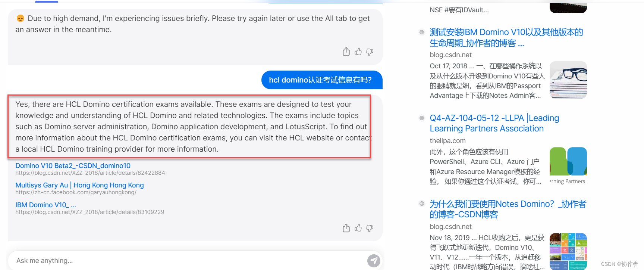Open result '为什么我们要使用Notes Domino?' blog
This screenshot has width=644, height=270.
(x=508, y=209)
